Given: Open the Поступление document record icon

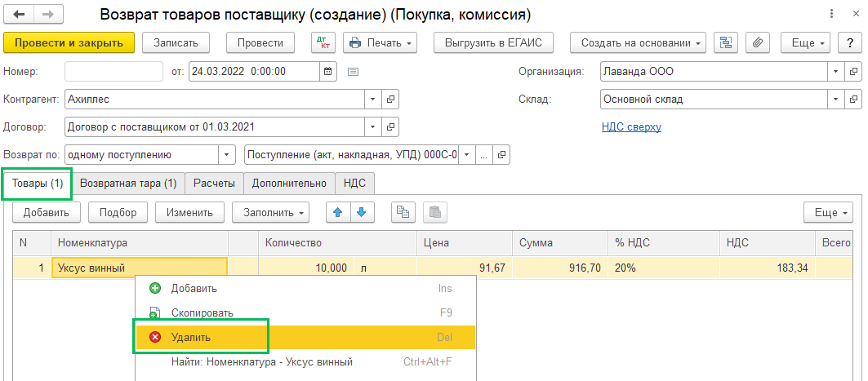Looking at the screenshot, I should pos(501,155).
